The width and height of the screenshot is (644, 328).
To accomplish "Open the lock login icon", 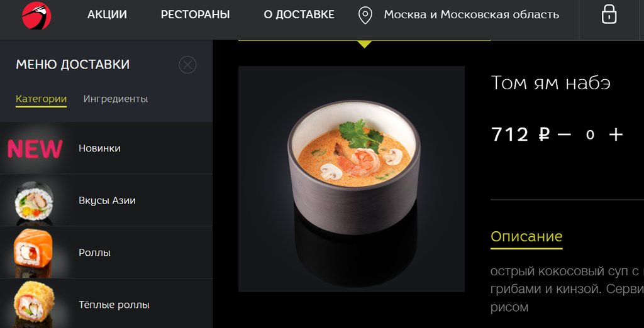I will tap(609, 15).
